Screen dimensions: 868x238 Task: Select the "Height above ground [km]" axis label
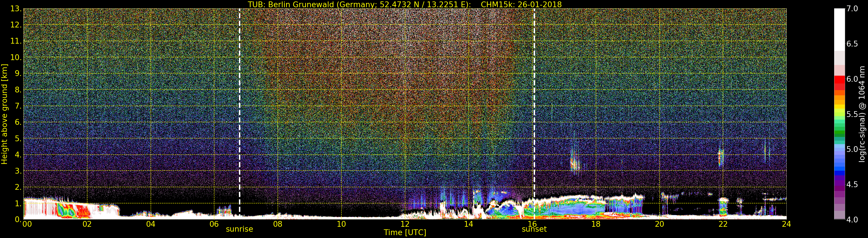(x=4, y=114)
